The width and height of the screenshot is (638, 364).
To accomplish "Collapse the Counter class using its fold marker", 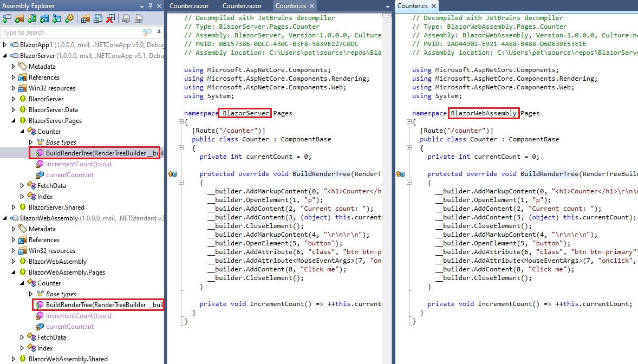I will (182, 148).
